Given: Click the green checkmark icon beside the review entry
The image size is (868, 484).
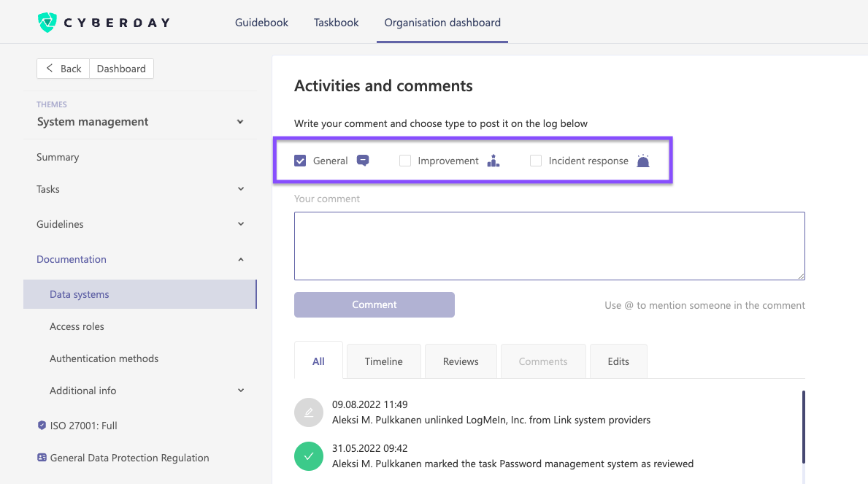Looking at the screenshot, I should pos(308,456).
